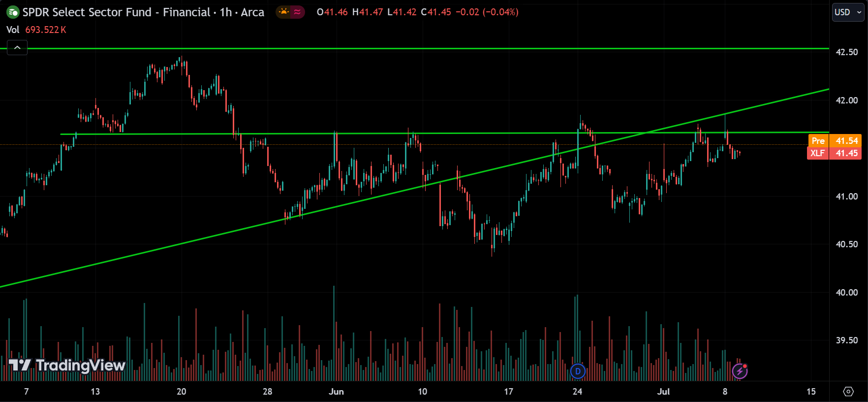This screenshot has height=402, width=868.
Task: Click the blue D dividend marker
Action: pos(578,371)
